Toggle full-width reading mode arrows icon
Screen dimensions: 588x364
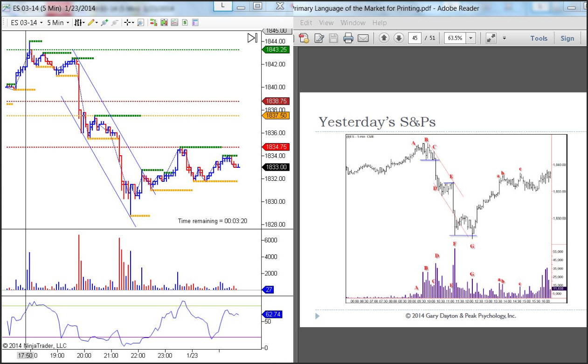[x=491, y=38]
